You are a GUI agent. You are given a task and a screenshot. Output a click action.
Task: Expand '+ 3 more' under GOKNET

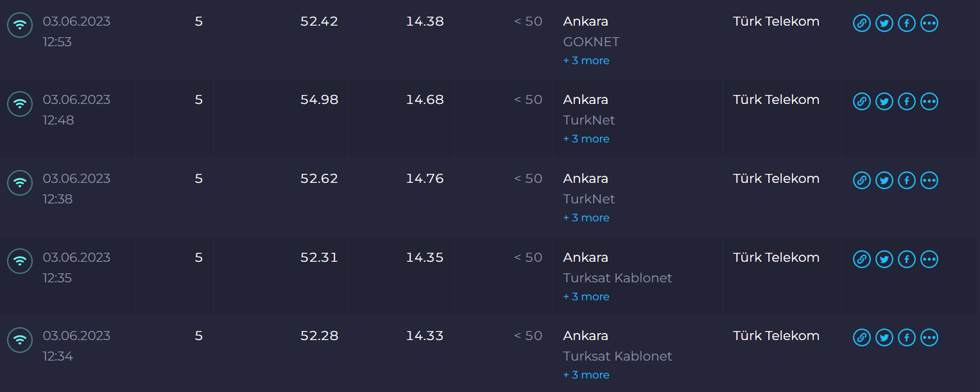[586, 61]
